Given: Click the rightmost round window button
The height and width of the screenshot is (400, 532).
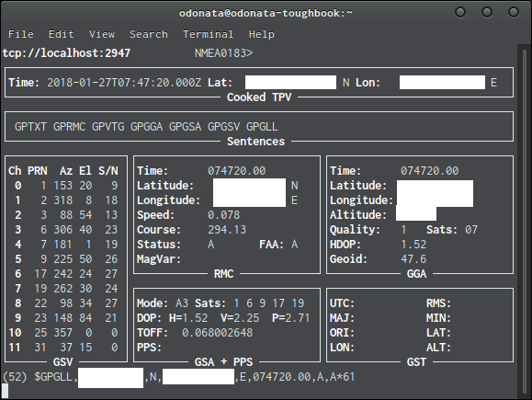Looking at the screenshot, I should 514,12.
